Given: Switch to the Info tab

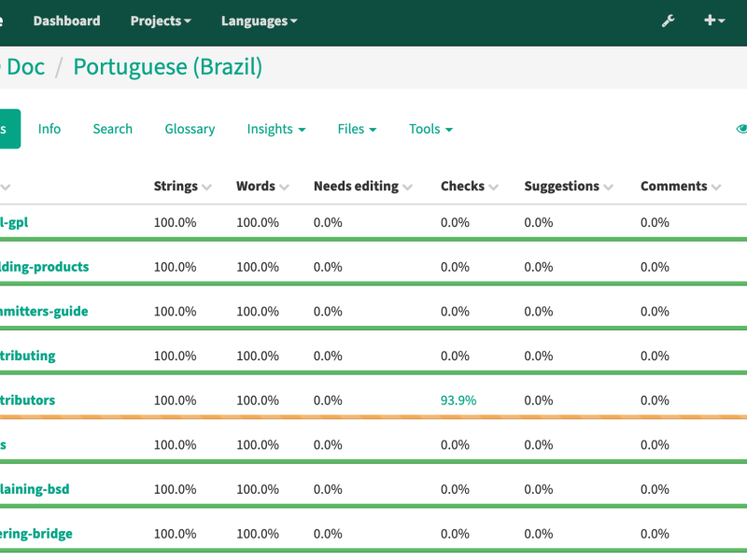Looking at the screenshot, I should coord(49,129).
